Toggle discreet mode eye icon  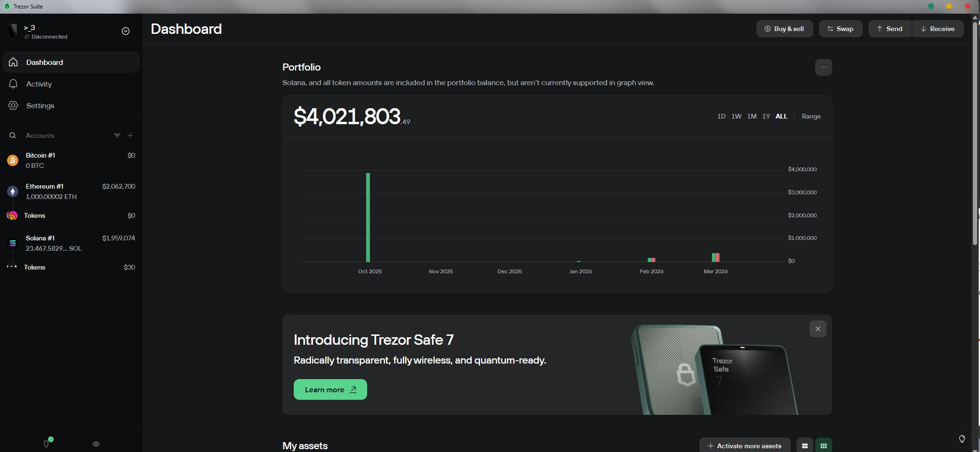(x=96, y=444)
